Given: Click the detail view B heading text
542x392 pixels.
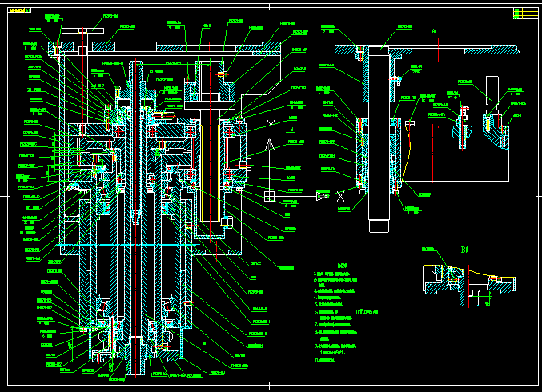Looking at the screenshot, I should tap(464, 249).
